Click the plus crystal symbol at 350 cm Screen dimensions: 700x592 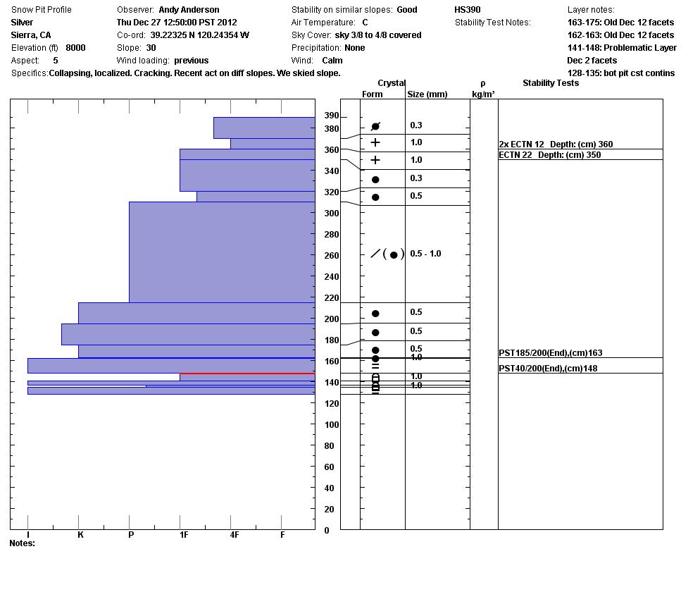[375, 160]
